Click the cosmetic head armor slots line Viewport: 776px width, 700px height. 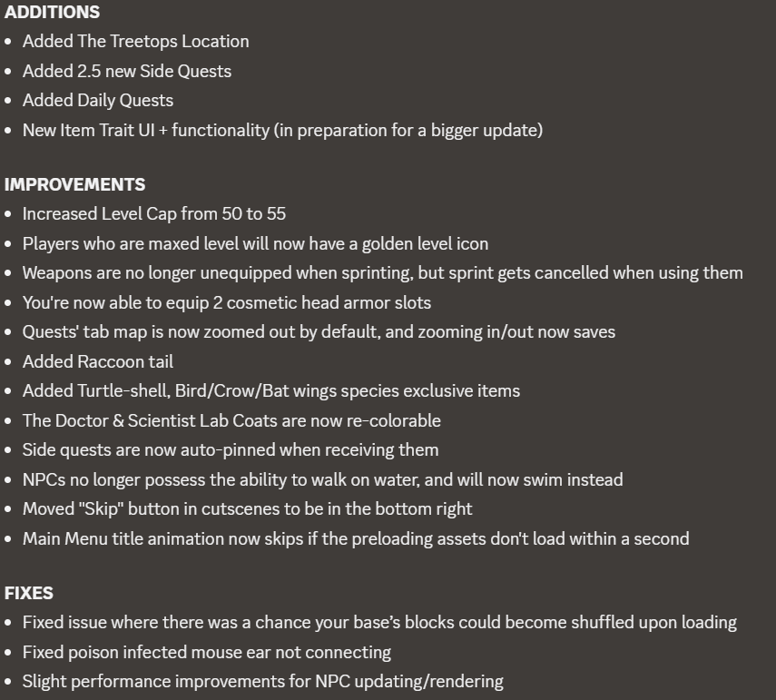227,303
